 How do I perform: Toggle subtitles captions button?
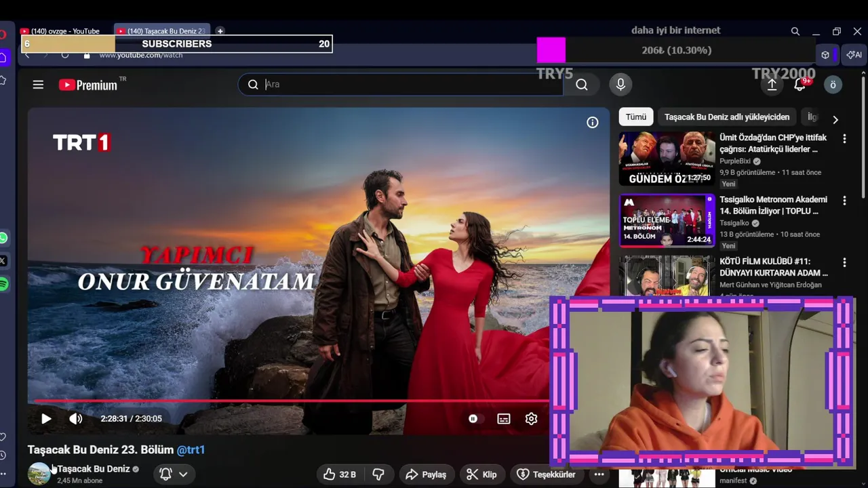(x=503, y=419)
